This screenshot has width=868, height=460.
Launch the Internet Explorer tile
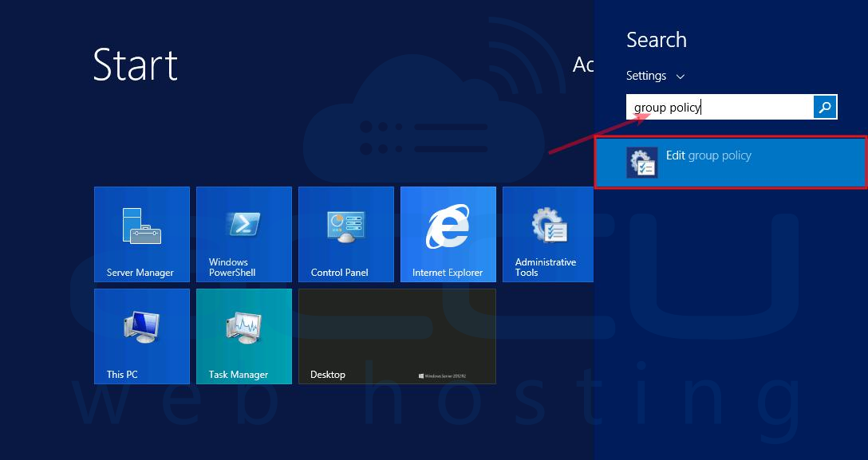coord(448,234)
